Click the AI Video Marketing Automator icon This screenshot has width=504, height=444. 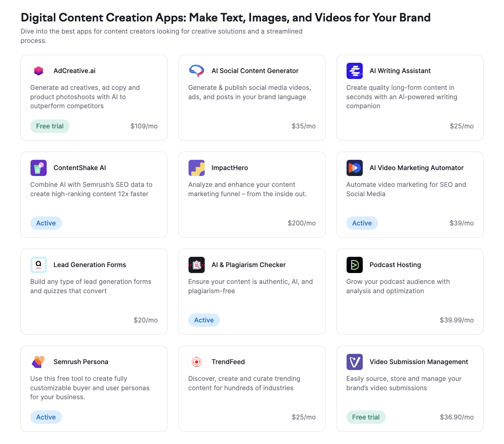[355, 168]
